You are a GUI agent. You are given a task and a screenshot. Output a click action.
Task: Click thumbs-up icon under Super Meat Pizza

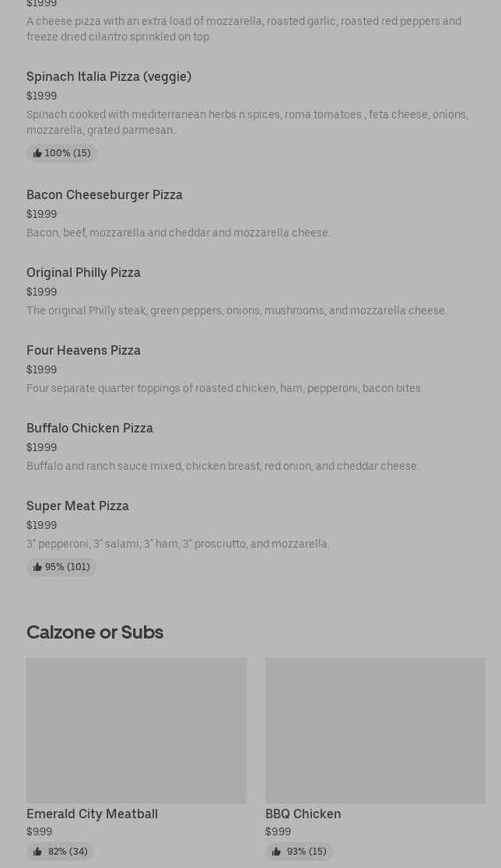[37, 567]
